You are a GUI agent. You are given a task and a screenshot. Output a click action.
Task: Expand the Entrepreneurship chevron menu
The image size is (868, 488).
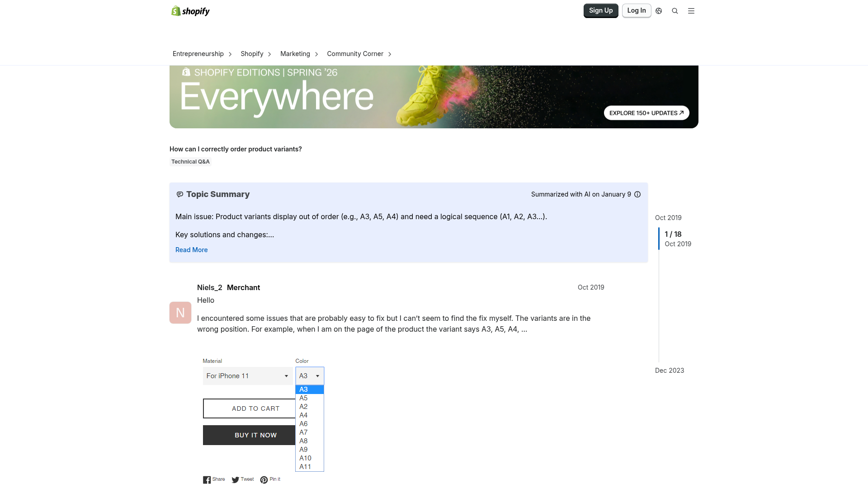tap(230, 54)
